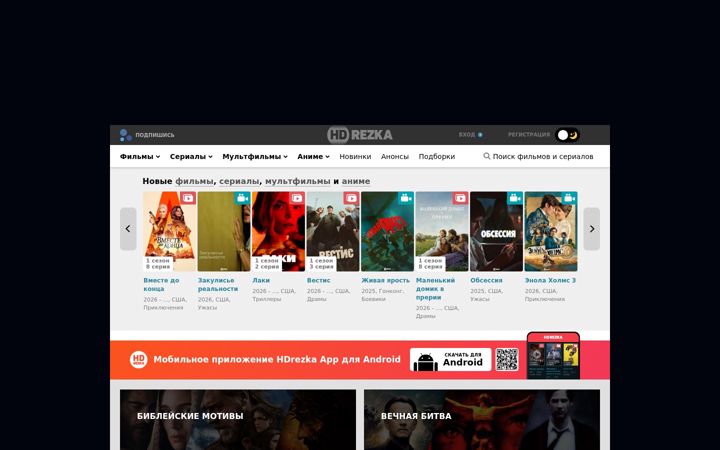Click the Лаки title link
Image resolution: width=720 pixels, height=450 pixels.
(261, 280)
